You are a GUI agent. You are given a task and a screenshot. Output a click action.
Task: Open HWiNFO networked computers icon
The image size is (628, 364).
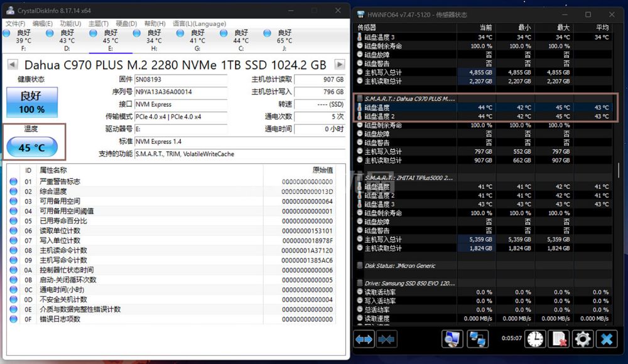click(x=477, y=339)
